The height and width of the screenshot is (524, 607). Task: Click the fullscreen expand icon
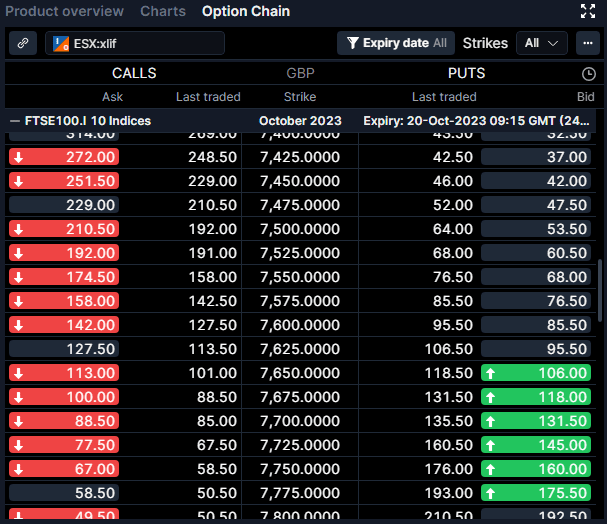tap(588, 12)
